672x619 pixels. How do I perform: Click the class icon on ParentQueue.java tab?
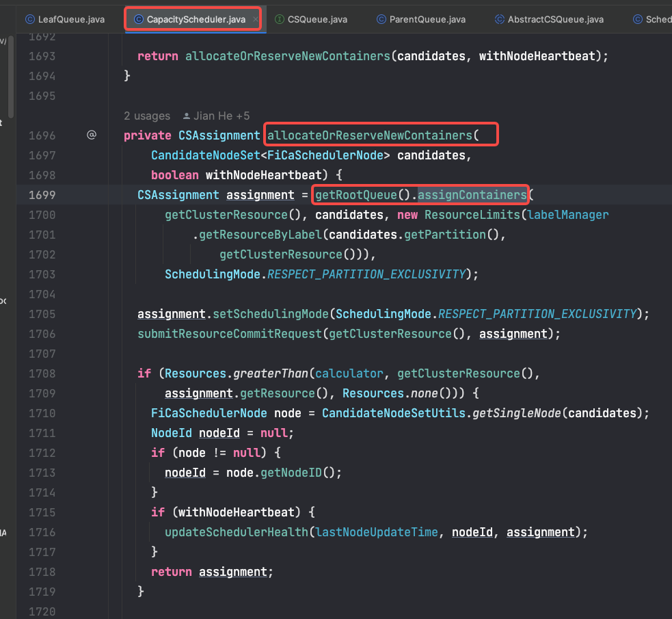coord(381,19)
